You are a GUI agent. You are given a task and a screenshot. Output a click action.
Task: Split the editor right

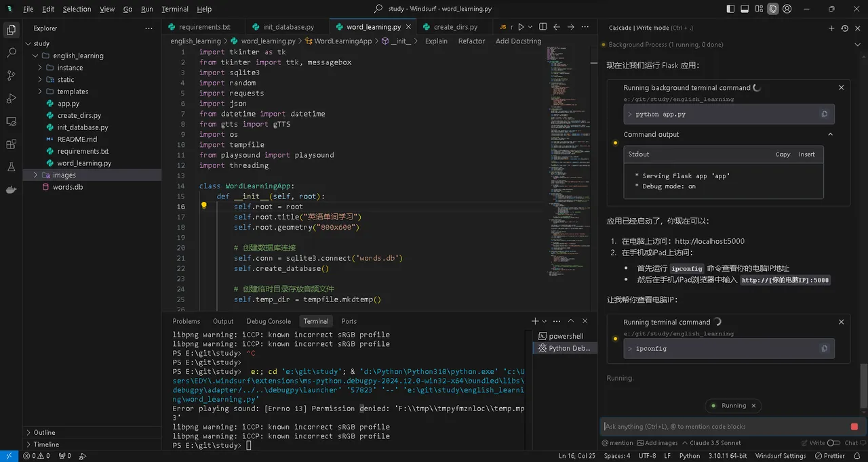pos(542,27)
